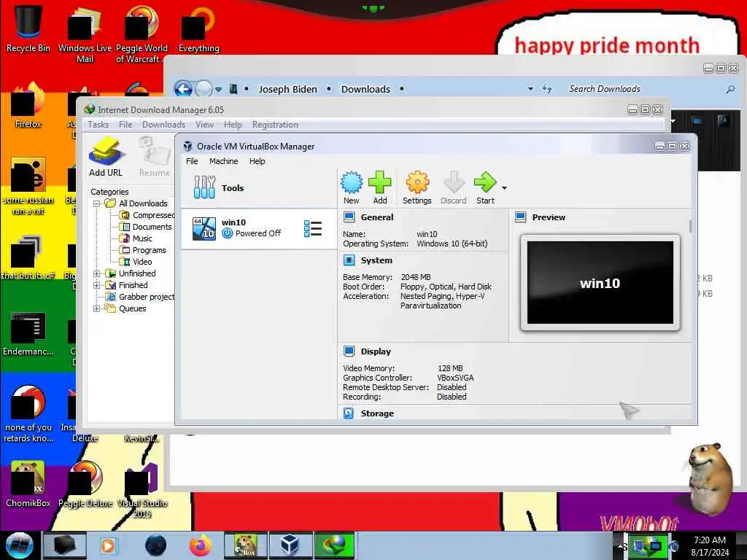Screen dimensions: 747x560
Task: Click the Explorer forward navigation button
Action: (x=204, y=88)
